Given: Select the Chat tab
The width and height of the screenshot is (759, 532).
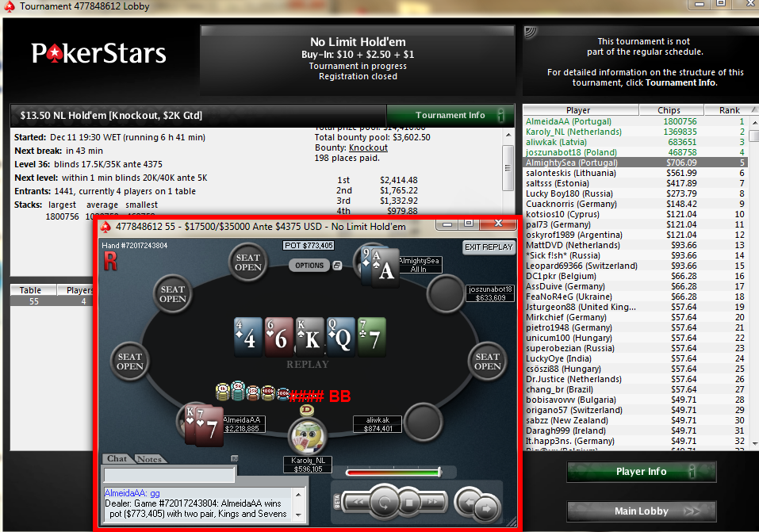Looking at the screenshot, I should tap(117, 458).
